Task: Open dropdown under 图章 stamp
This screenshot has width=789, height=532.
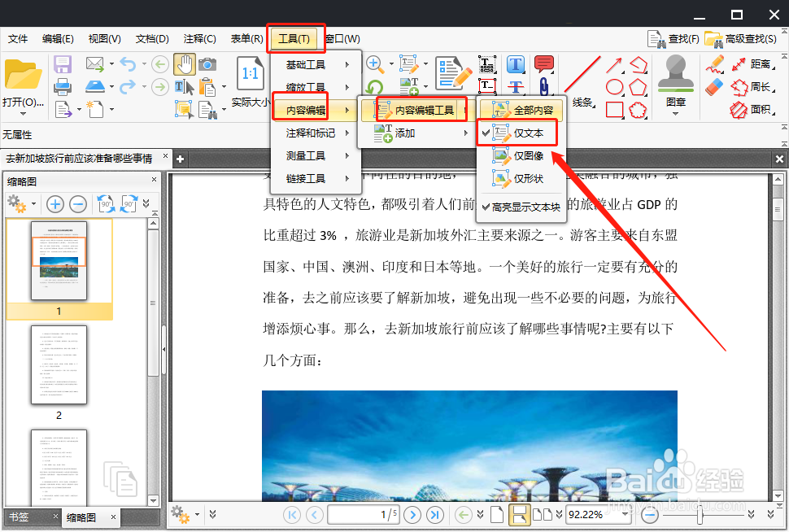Action: click(675, 114)
